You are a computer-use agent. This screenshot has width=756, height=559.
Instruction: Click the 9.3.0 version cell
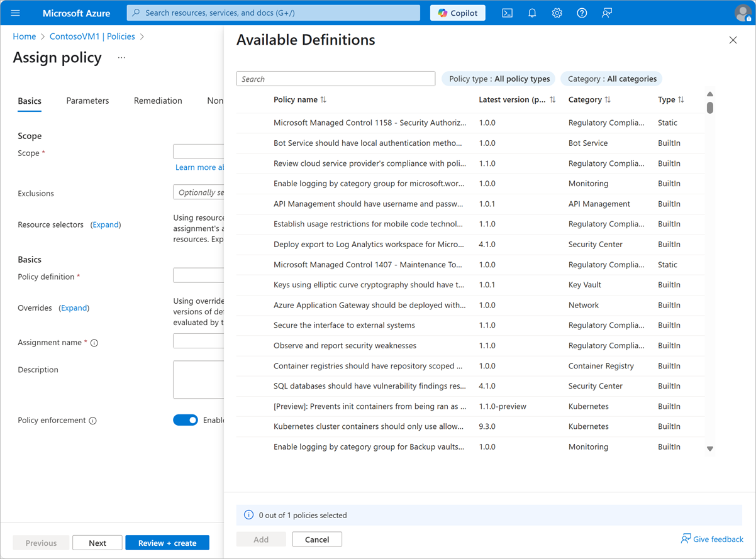pyautogui.click(x=487, y=426)
